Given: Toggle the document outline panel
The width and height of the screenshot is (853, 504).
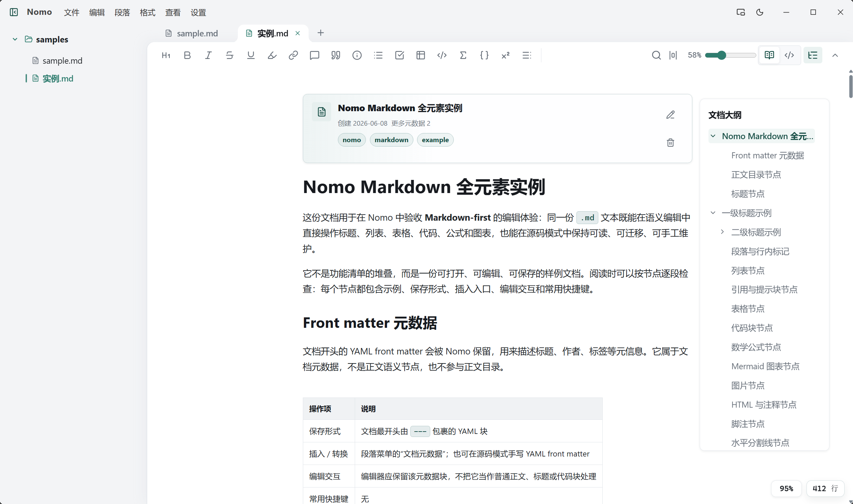Looking at the screenshot, I should [813, 55].
